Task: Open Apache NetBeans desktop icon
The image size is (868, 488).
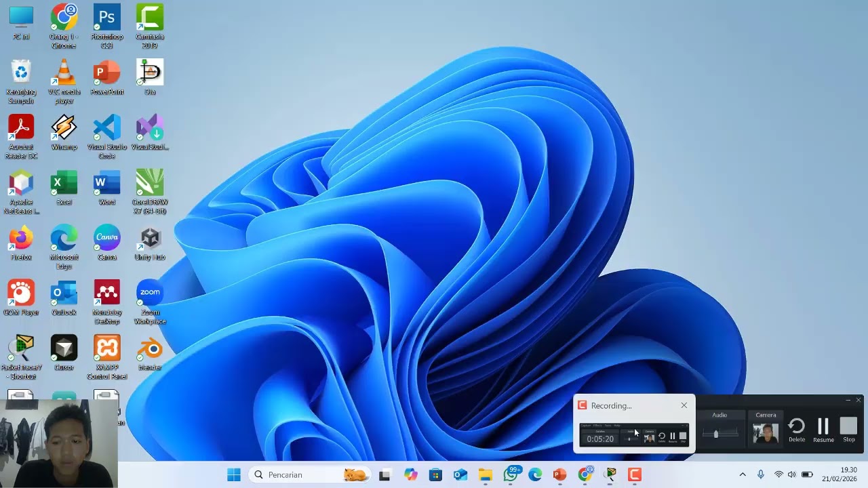Action: [x=21, y=192]
